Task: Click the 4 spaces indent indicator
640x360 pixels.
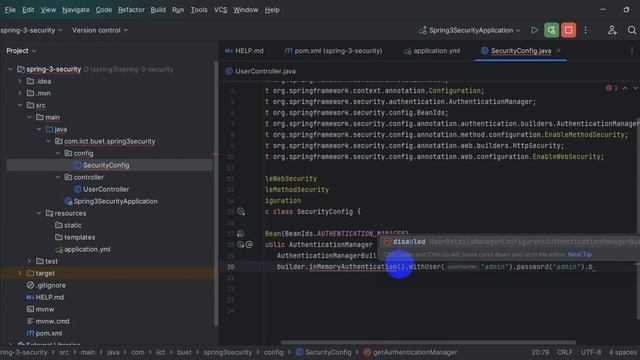Action: click(x=623, y=352)
